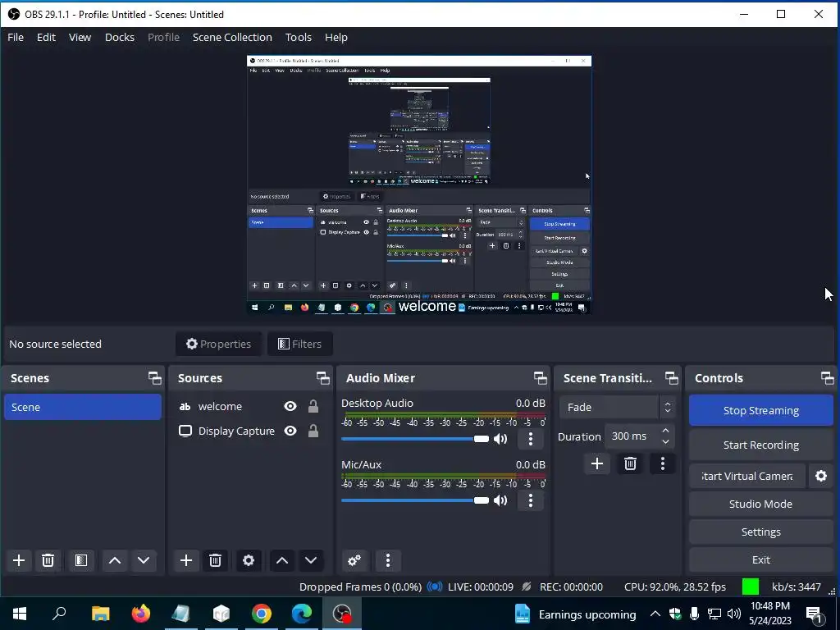Open OBS Settings button

tap(760, 532)
